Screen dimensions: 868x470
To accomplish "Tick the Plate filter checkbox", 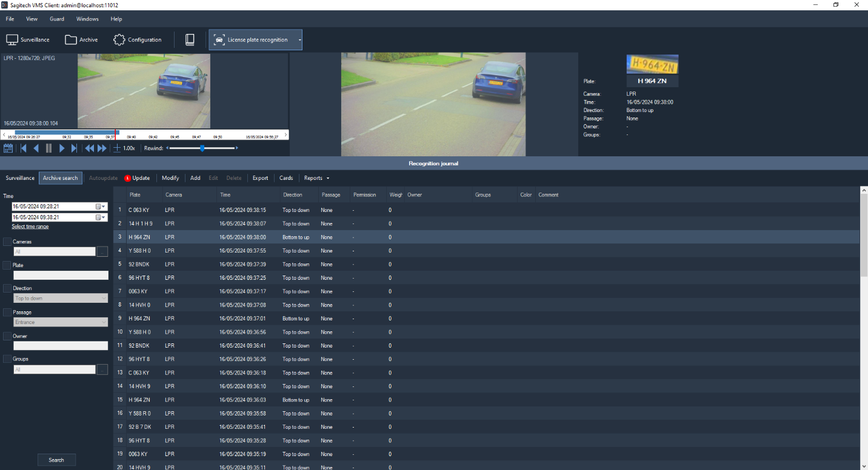I will pos(7,265).
